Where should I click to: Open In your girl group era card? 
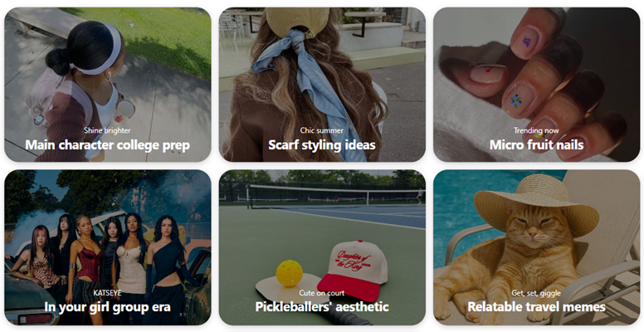(108, 247)
